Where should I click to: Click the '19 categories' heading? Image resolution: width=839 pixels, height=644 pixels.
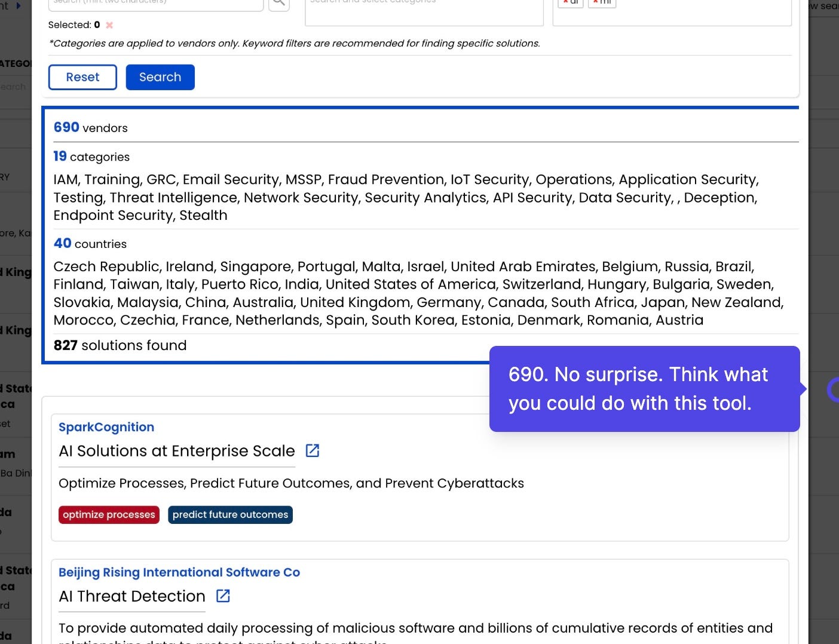(91, 157)
